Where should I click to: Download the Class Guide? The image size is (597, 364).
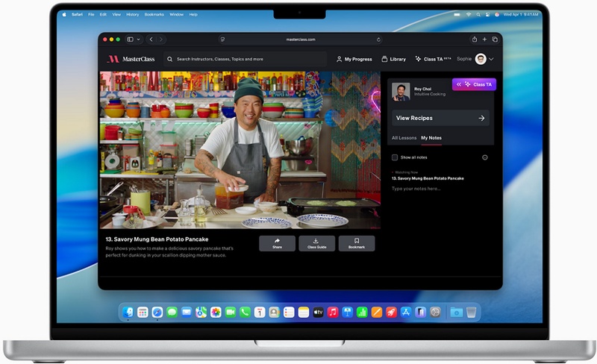[x=316, y=243]
